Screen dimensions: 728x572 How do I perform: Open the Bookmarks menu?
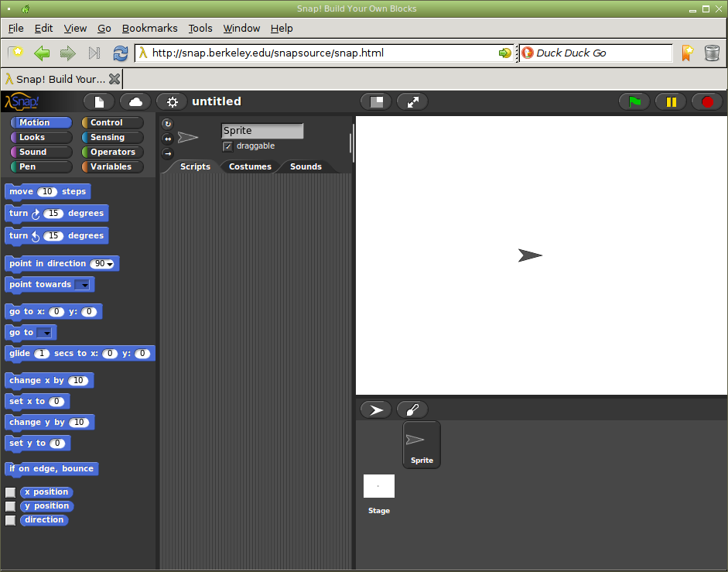tap(149, 29)
